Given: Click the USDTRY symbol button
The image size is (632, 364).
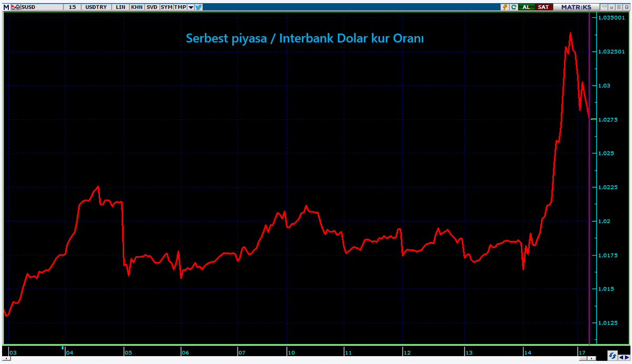Looking at the screenshot, I should (x=96, y=7).
